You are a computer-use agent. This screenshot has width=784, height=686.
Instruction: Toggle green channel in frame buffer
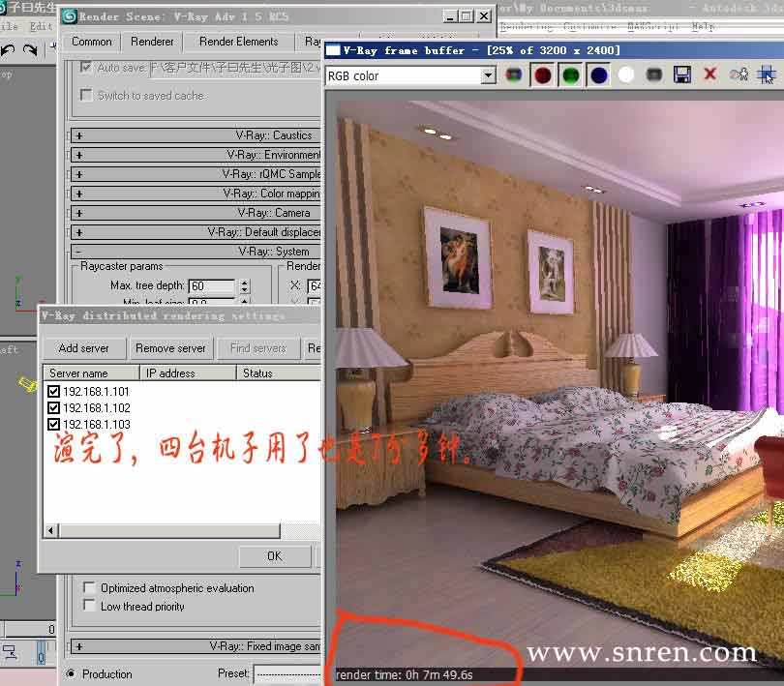pos(570,75)
